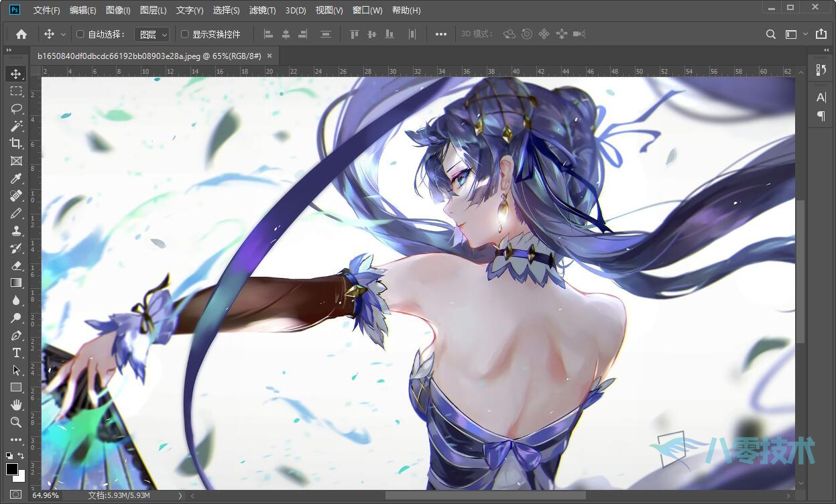Reset default foreground and background colors
This screenshot has height=504, width=836.
tap(9, 456)
